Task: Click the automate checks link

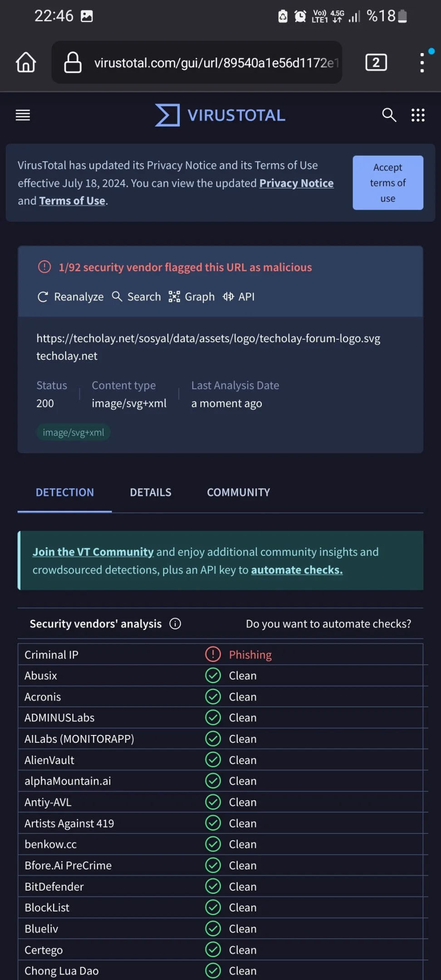Action: click(x=297, y=570)
